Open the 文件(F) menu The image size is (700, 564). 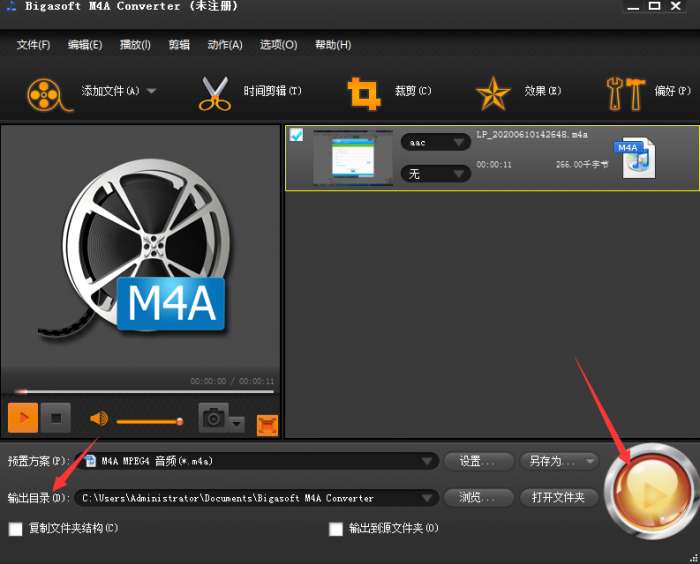point(33,45)
